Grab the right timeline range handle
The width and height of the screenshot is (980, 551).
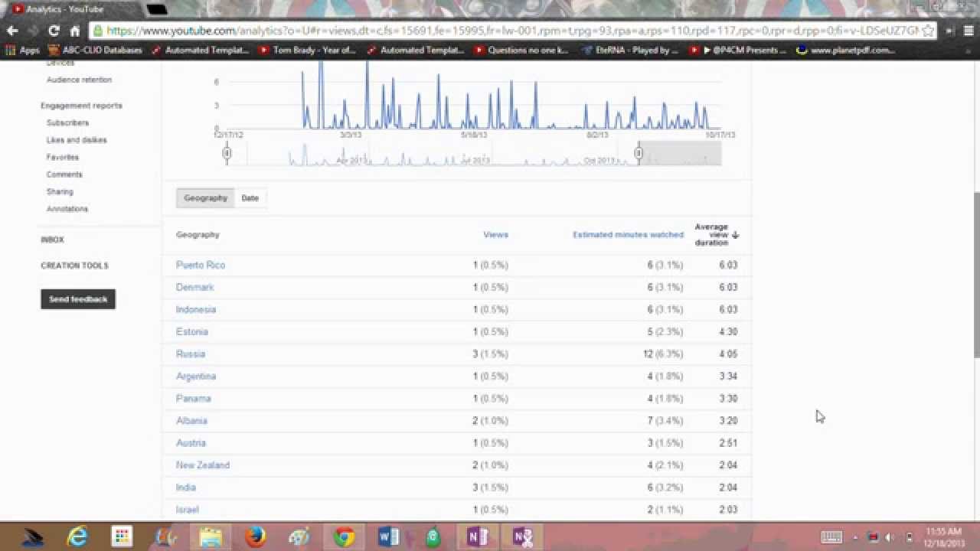pos(639,154)
